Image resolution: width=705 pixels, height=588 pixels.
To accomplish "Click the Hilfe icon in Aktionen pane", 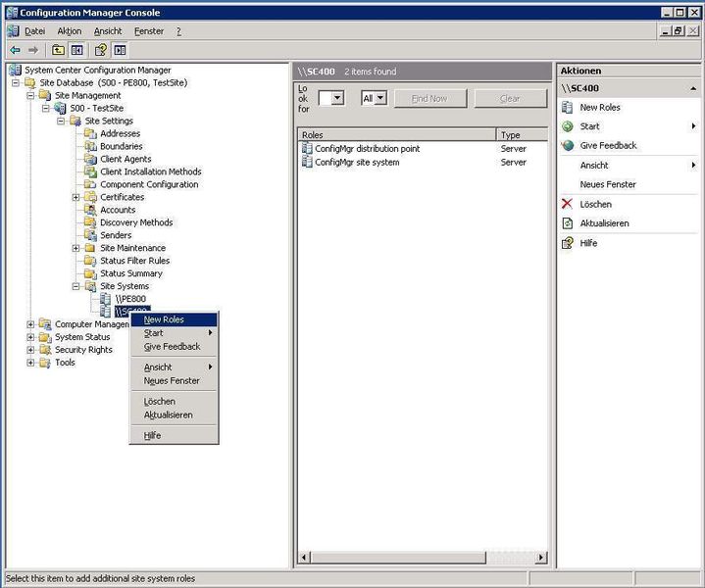I will tap(568, 243).
